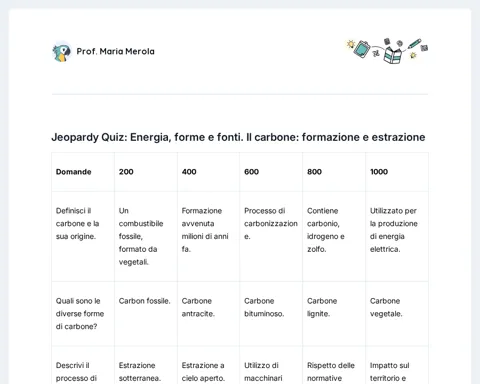Click the green pencil illustration

tap(414, 44)
